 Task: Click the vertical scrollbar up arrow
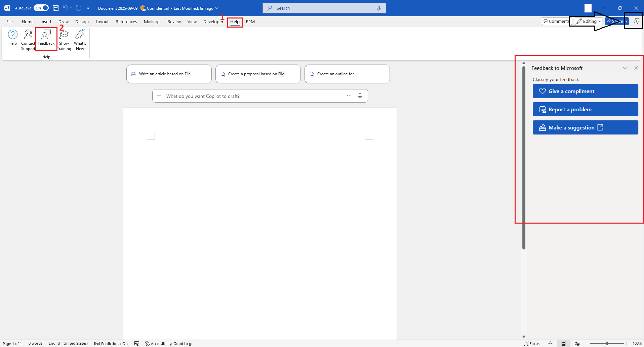(524, 63)
